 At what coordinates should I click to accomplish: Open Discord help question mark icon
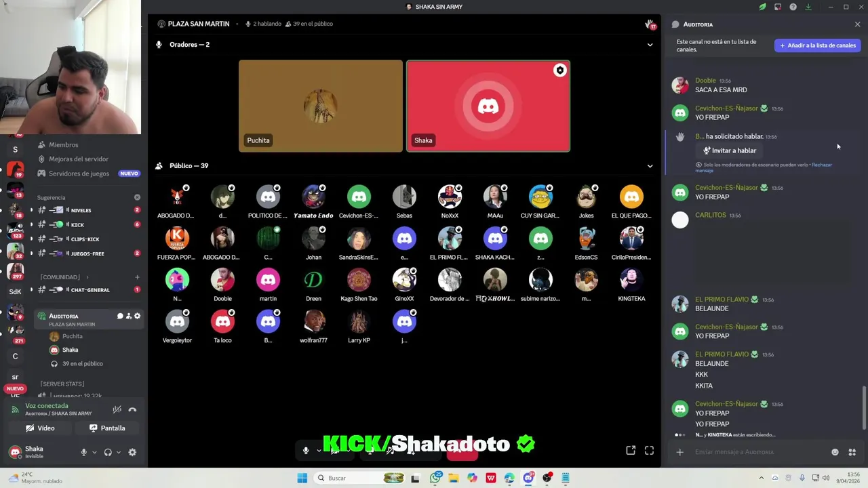pos(793,7)
